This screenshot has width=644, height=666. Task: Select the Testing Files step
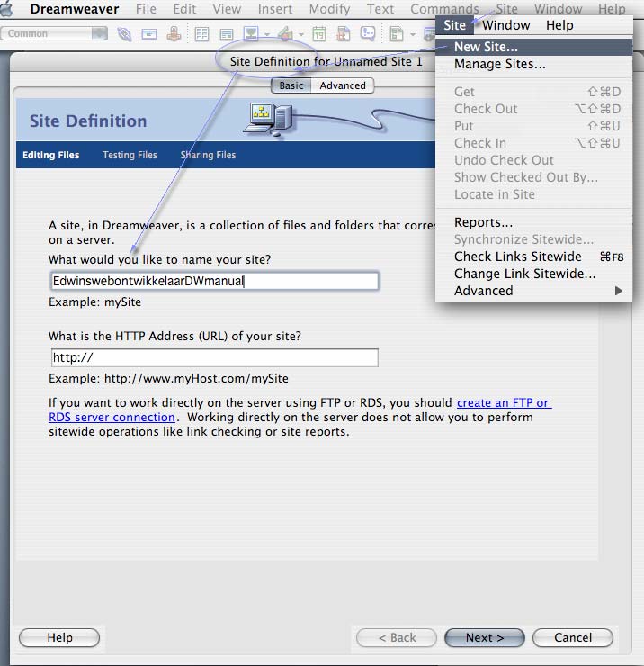pyautogui.click(x=130, y=155)
